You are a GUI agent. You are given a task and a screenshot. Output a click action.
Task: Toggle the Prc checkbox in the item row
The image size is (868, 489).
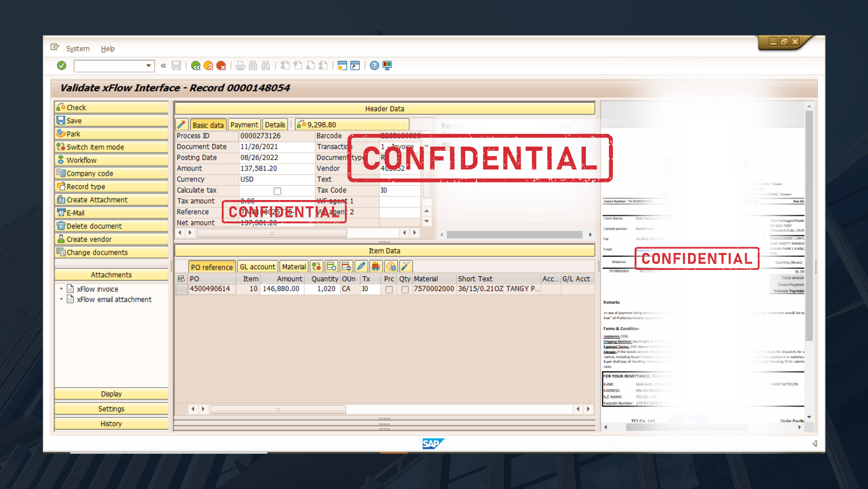pos(389,289)
